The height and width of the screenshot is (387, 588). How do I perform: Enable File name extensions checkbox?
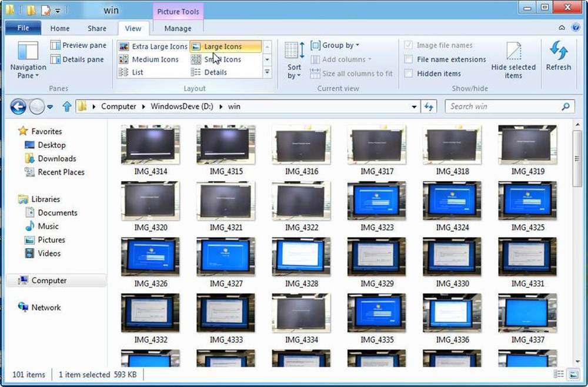[409, 59]
